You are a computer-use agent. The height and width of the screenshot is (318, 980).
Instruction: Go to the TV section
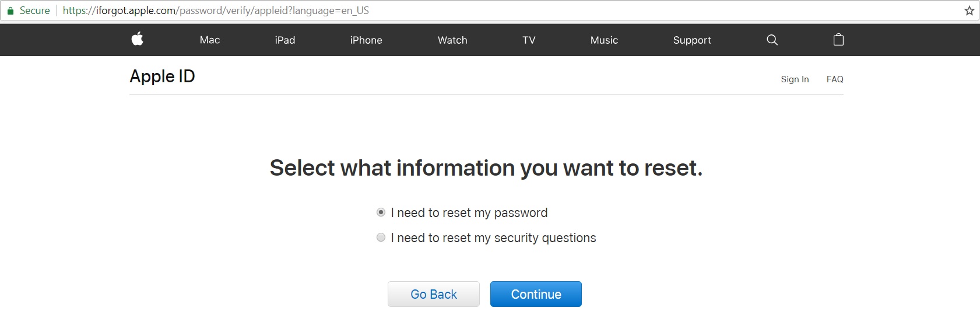point(529,40)
